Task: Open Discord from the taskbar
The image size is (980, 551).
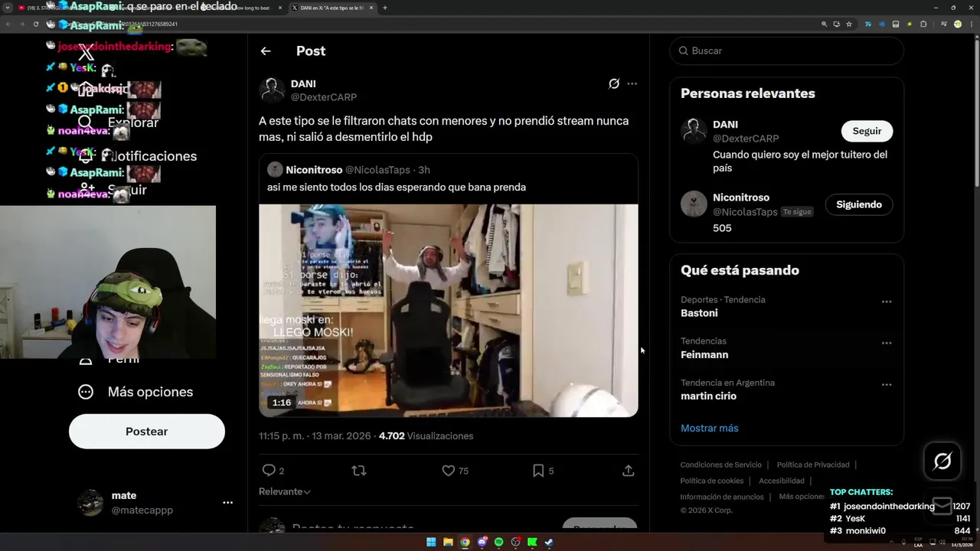Action: [x=482, y=542]
